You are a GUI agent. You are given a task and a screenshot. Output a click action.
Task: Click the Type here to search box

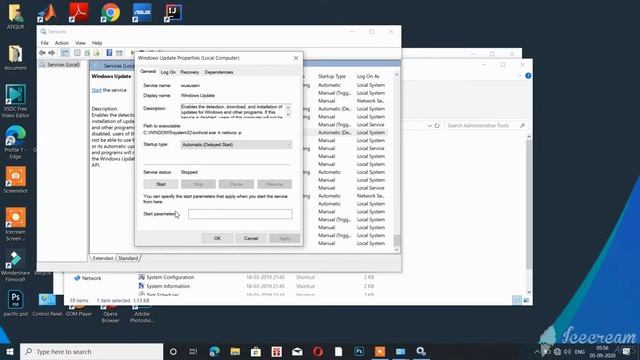pyautogui.click(x=91, y=351)
